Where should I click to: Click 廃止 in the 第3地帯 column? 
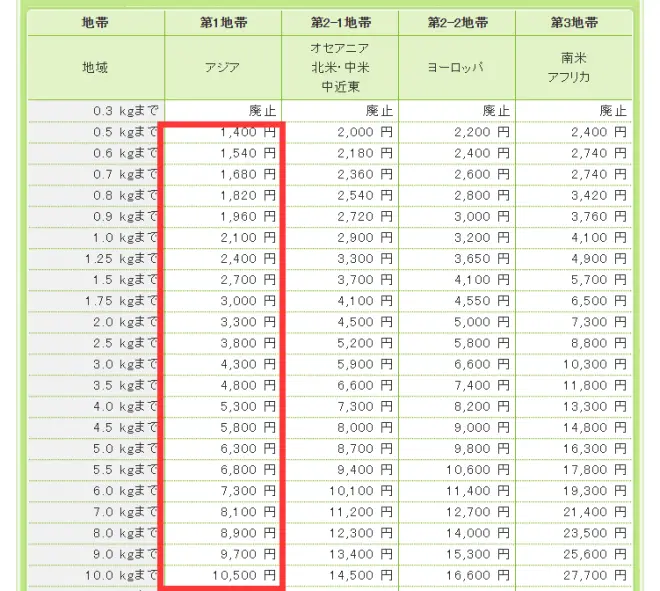(x=613, y=111)
